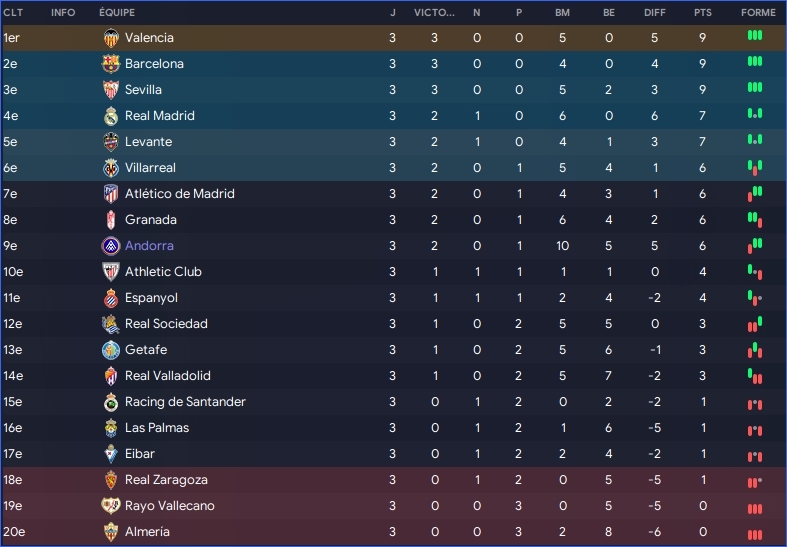The height and width of the screenshot is (547, 787).
Task: Sort table by PTS column header
Action: pos(703,13)
